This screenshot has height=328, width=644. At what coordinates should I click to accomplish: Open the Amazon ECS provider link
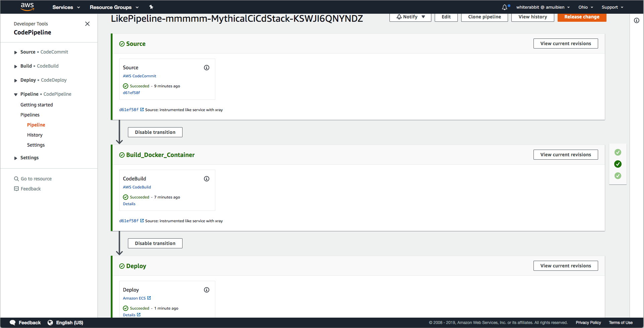[134, 298]
